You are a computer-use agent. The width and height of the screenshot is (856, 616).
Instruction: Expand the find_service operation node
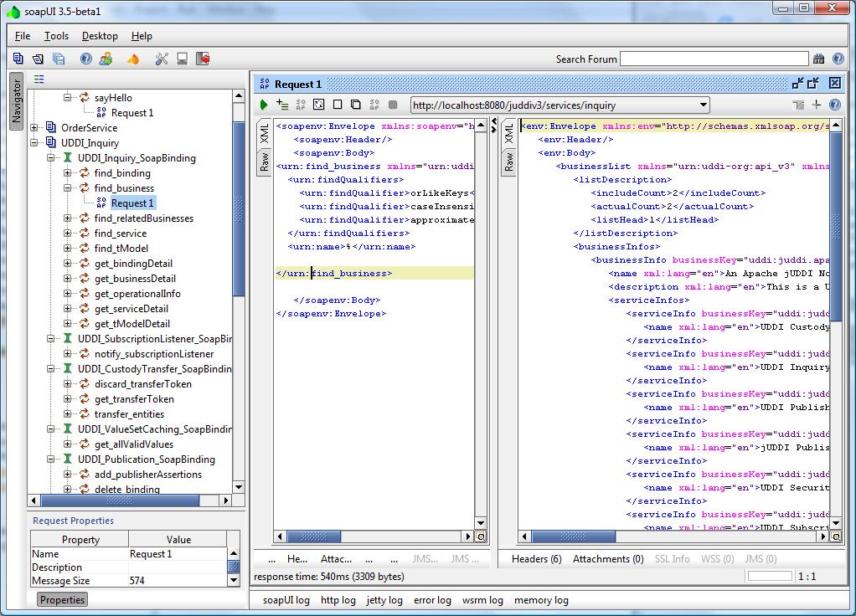(x=69, y=234)
